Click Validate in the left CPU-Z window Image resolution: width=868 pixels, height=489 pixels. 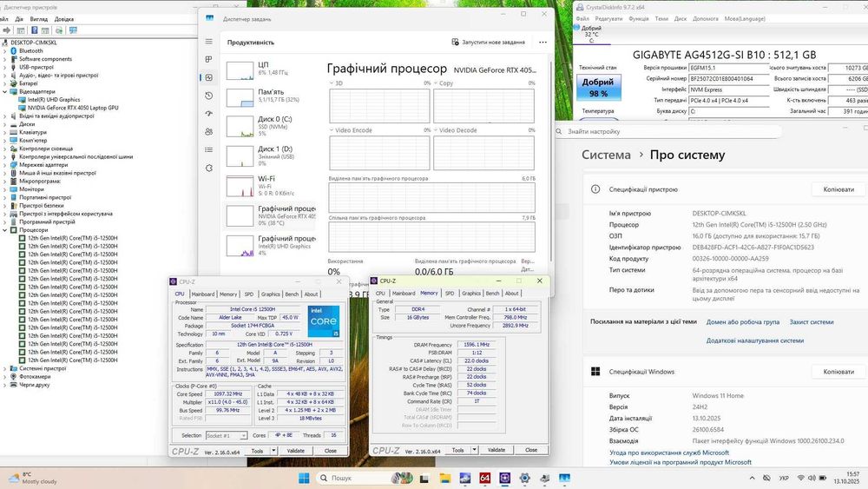tap(296, 451)
